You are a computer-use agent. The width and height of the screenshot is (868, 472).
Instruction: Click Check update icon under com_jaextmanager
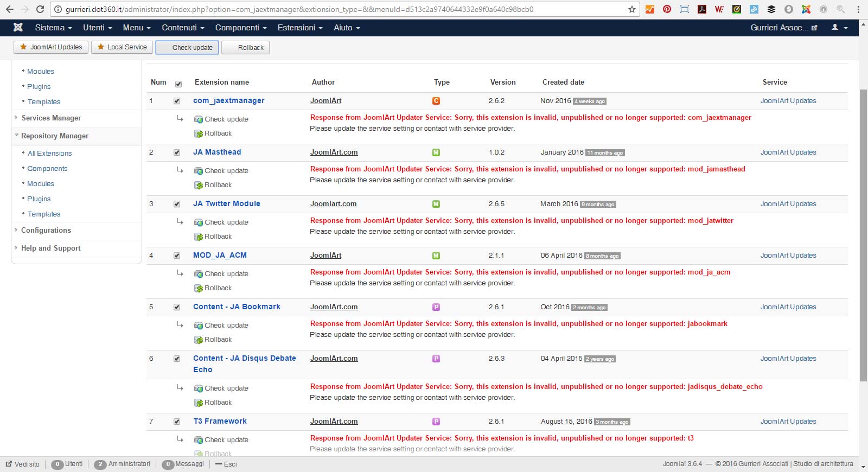tap(199, 119)
